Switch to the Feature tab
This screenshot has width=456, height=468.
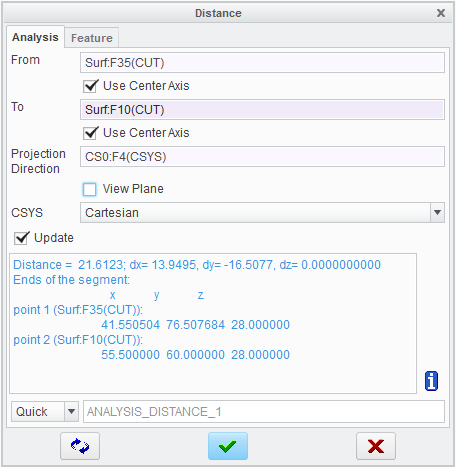[92, 38]
